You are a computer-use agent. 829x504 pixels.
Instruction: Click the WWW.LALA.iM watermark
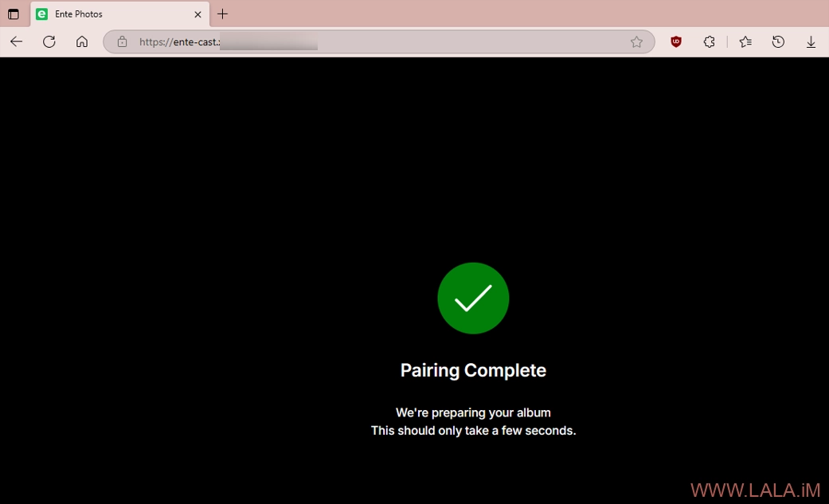point(757,490)
